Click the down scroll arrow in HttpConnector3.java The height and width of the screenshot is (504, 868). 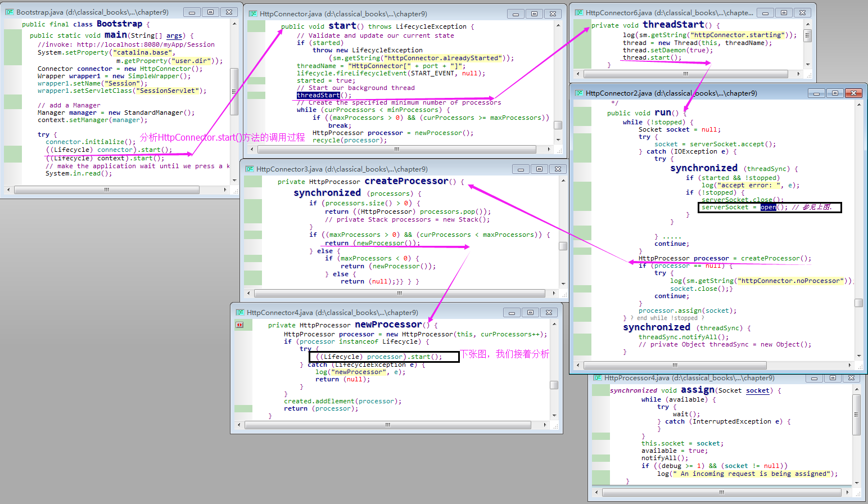point(563,284)
